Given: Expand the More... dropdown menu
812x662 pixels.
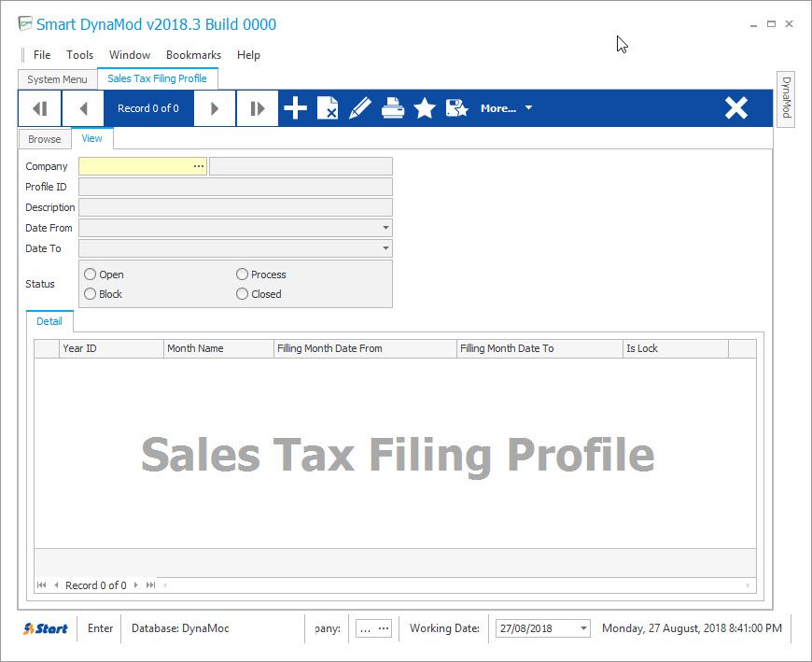Looking at the screenshot, I should (506, 108).
